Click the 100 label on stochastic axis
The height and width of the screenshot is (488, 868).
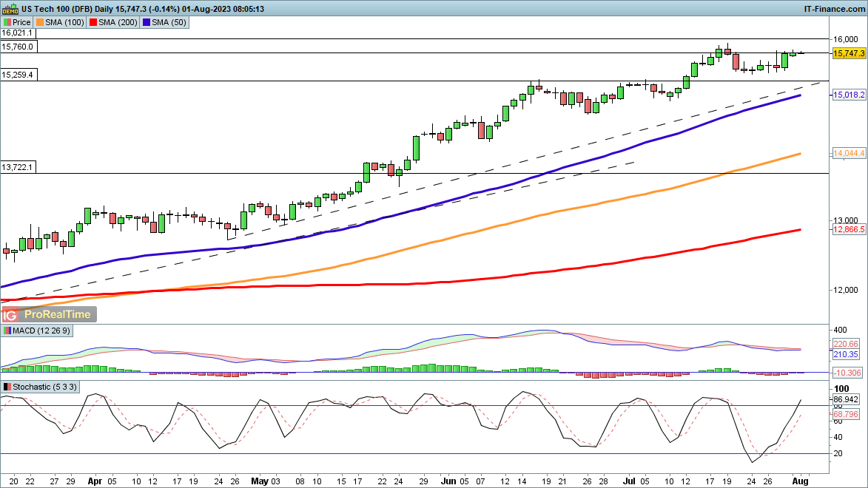point(841,389)
